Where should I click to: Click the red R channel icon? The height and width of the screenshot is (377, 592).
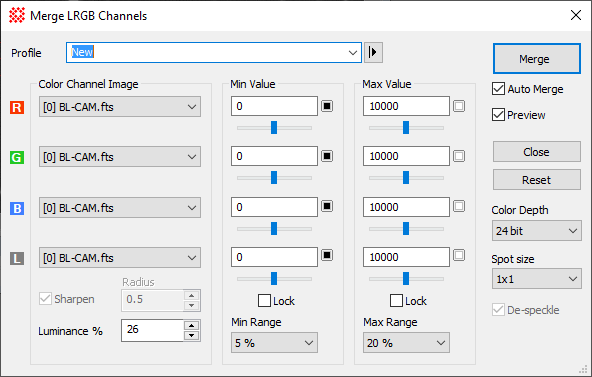(17, 107)
